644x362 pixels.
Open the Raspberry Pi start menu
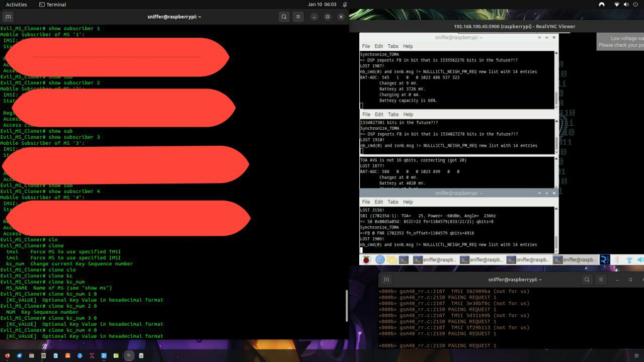366,259
